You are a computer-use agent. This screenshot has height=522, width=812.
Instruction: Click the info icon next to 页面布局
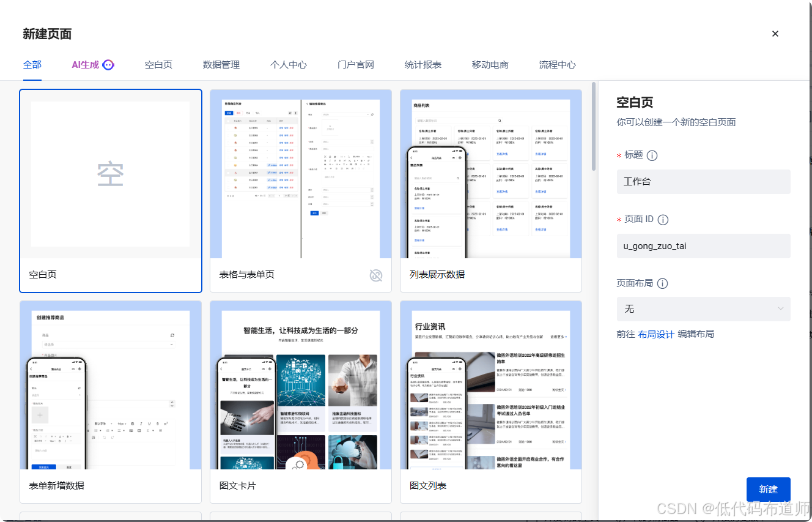pos(662,284)
